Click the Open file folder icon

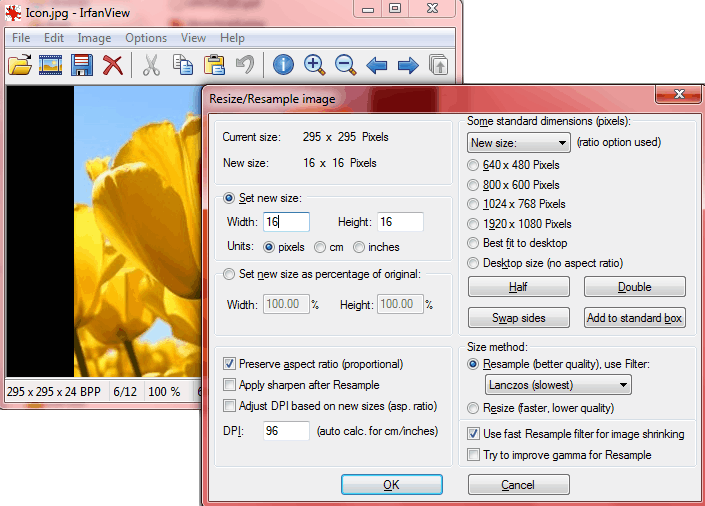[20, 66]
